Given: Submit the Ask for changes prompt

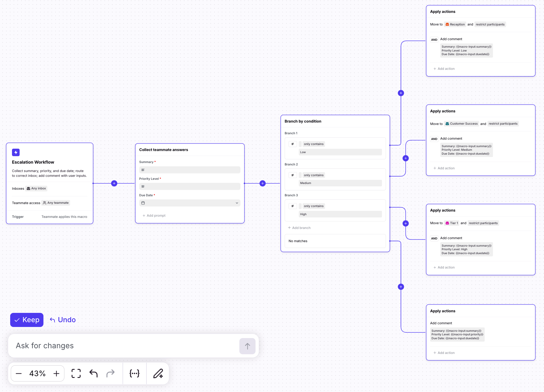Looking at the screenshot, I should 247,346.
